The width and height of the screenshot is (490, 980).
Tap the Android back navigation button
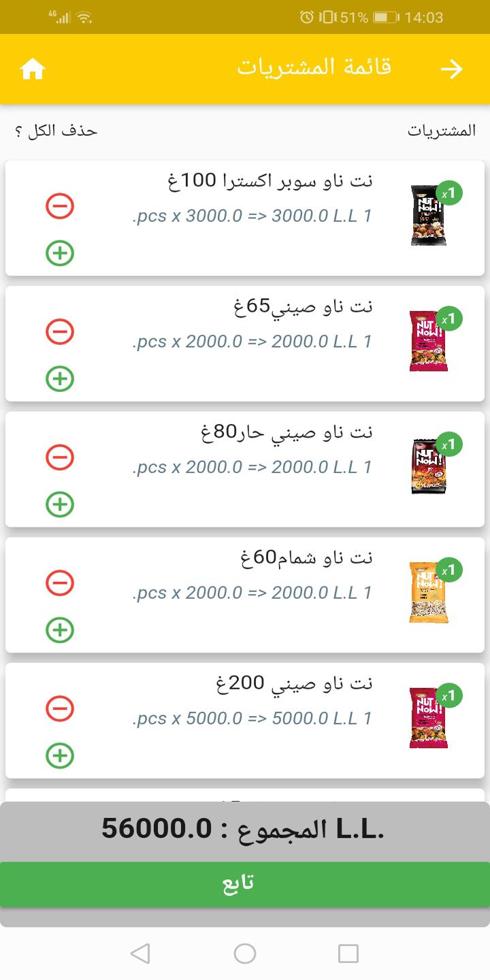(140, 953)
